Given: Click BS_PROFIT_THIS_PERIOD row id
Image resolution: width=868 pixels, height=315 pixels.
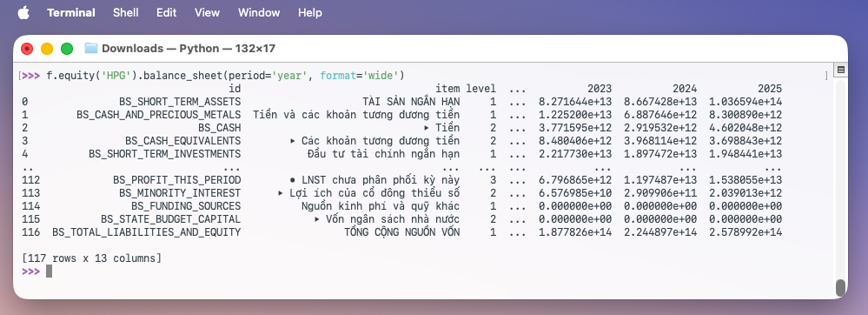Looking at the screenshot, I should 177,180.
